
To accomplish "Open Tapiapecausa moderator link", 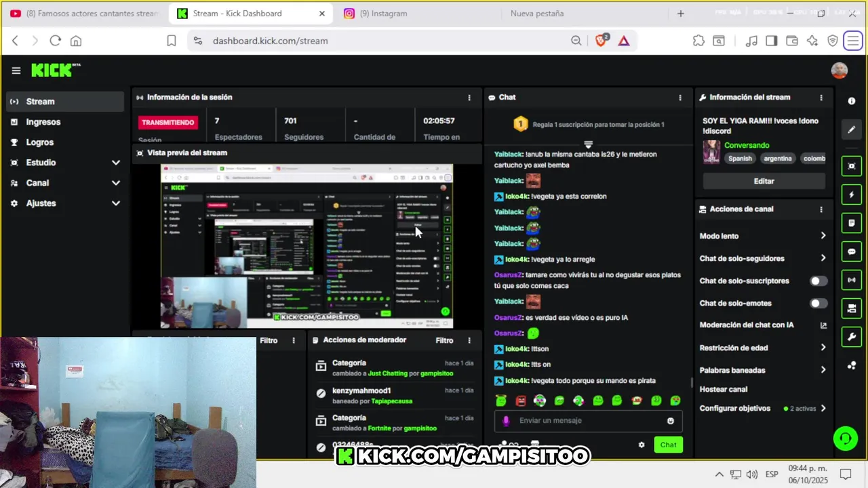I will click(392, 401).
